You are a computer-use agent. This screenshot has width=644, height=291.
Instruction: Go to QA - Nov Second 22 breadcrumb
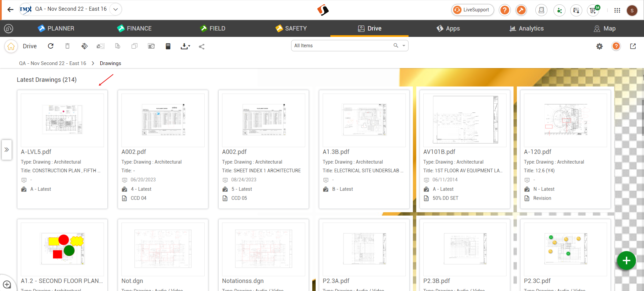coord(53,63)
